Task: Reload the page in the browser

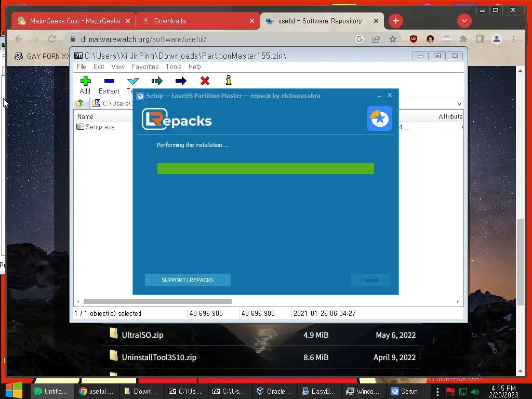Action: pyautogui.click(x=52, y=39)
